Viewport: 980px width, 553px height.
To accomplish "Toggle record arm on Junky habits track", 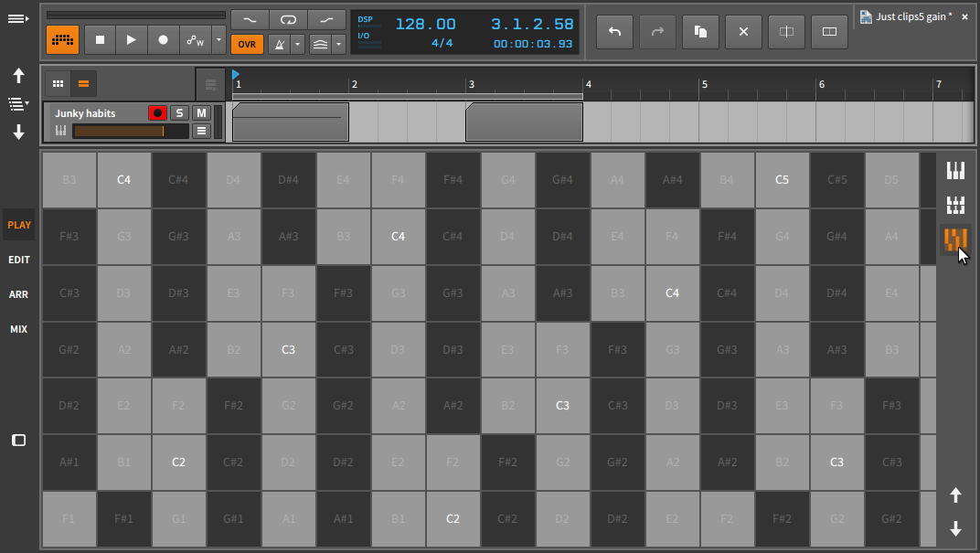I will pos(157,112).
